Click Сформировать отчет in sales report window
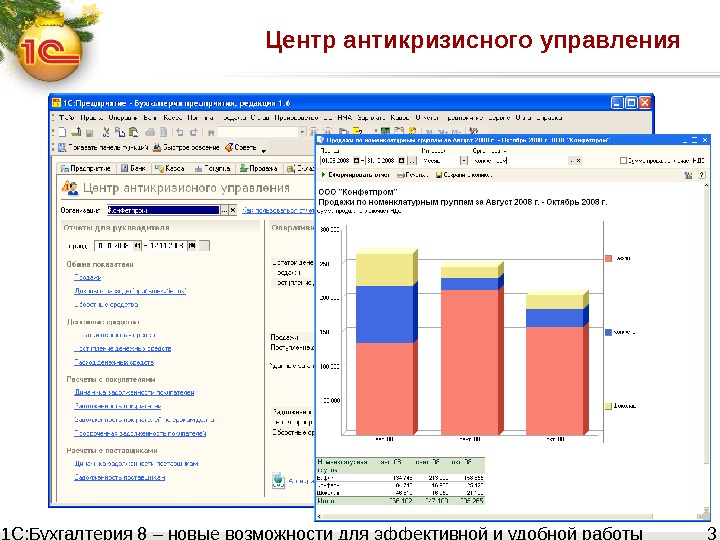The width and height of the screenshot is (720, 540). [355, 175]
